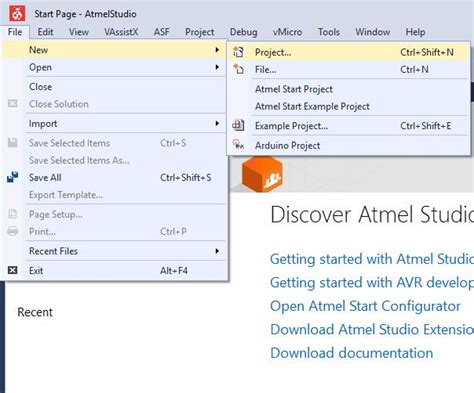474x393 pixels.
Task: Open Download documentation link
Action: pyautogui.click(x=352, y=353)
